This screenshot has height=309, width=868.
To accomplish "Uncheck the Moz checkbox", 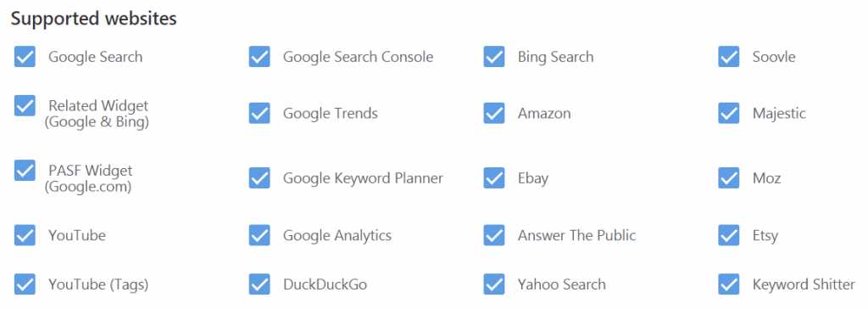I will [729, 178].
